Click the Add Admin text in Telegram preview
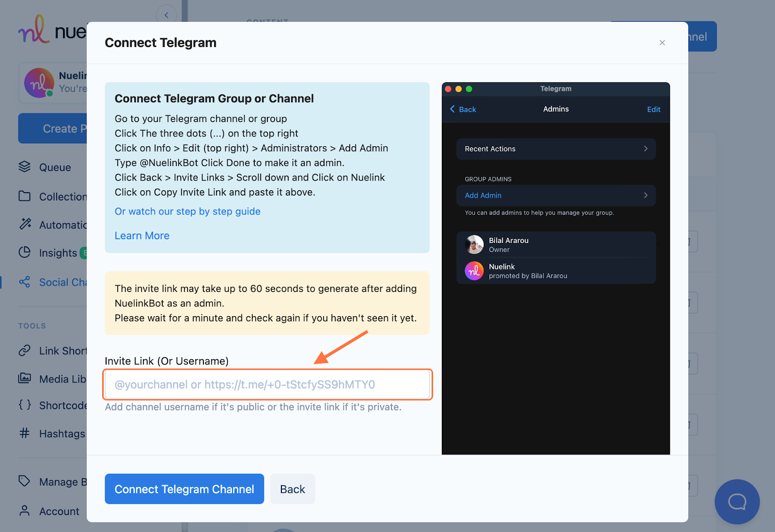The height and width of the screenshot is (532, 775). 483,195
